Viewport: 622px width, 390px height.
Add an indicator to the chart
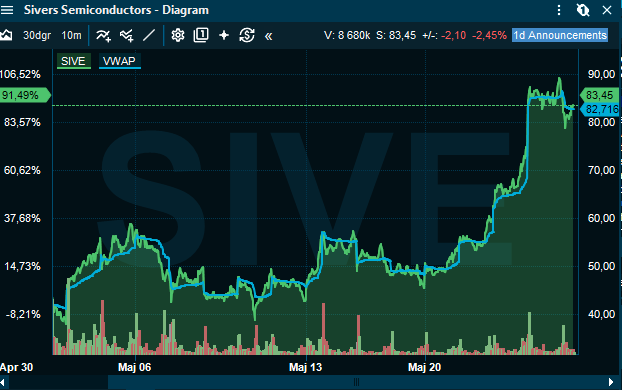[103, 36]
